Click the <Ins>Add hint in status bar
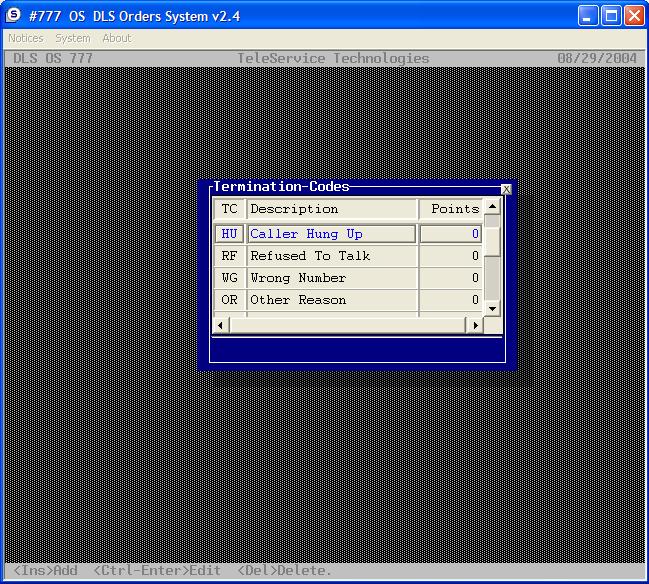The height and width of the screenshot is (584, 649). point(46,571)
